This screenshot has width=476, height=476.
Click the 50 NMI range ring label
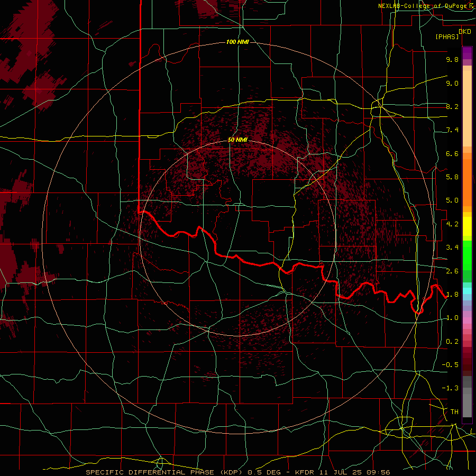pos(237,140)
